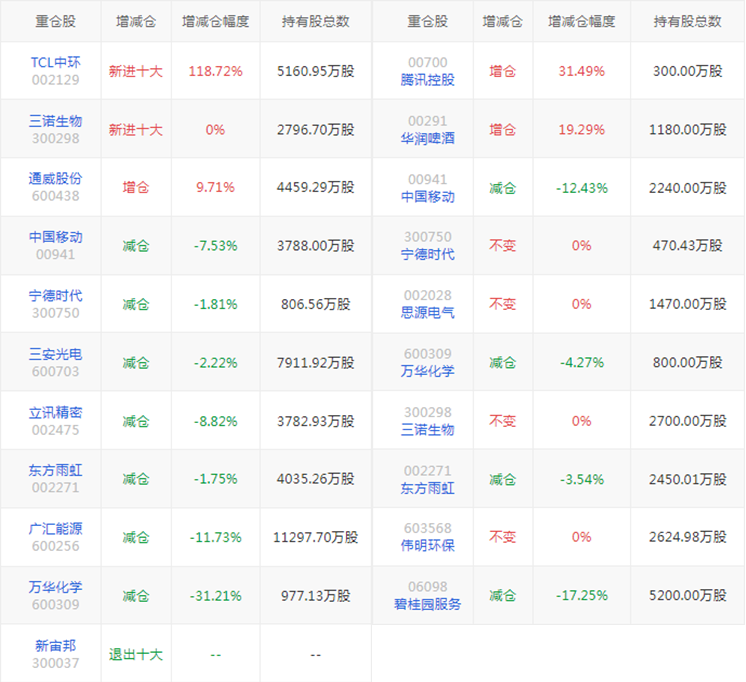Image resolution: width=746 pixels, height=682 pixels.
Task: Select holdings cell 470.43万股
Action: (688, 246)
